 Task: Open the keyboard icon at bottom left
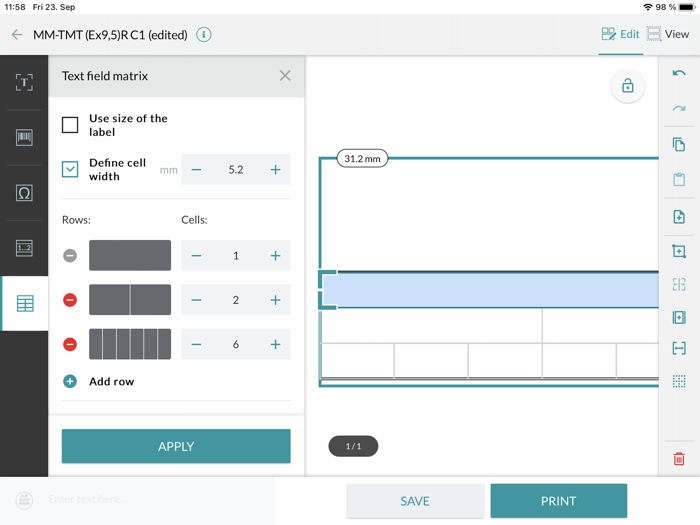pos(24,500)
